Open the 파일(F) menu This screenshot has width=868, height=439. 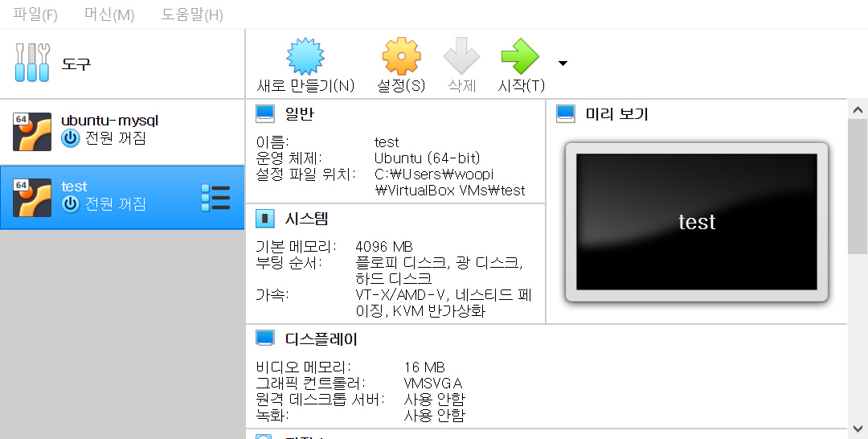click(35, 14)
